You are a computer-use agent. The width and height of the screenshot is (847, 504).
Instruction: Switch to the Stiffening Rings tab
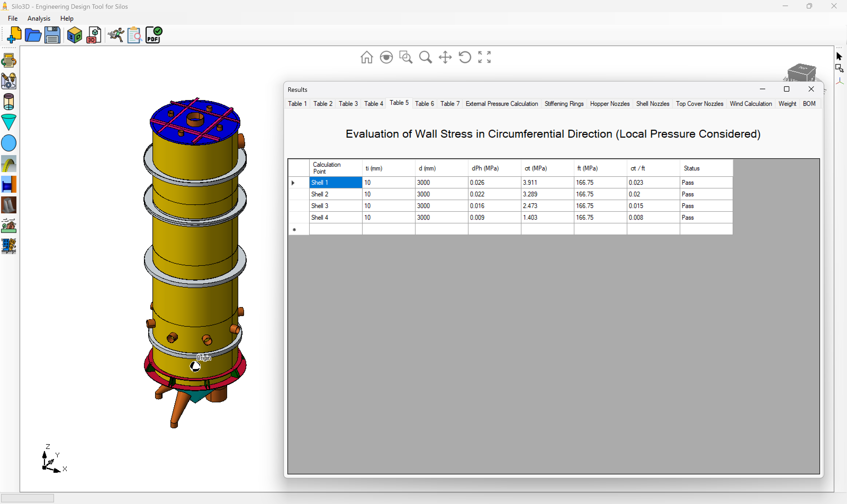tap(564, 103)
